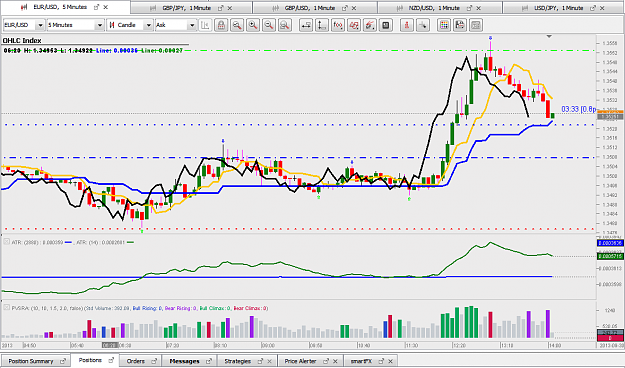
Task: Click the highlighted time label on time axis
Action: (x=109, y=345)
